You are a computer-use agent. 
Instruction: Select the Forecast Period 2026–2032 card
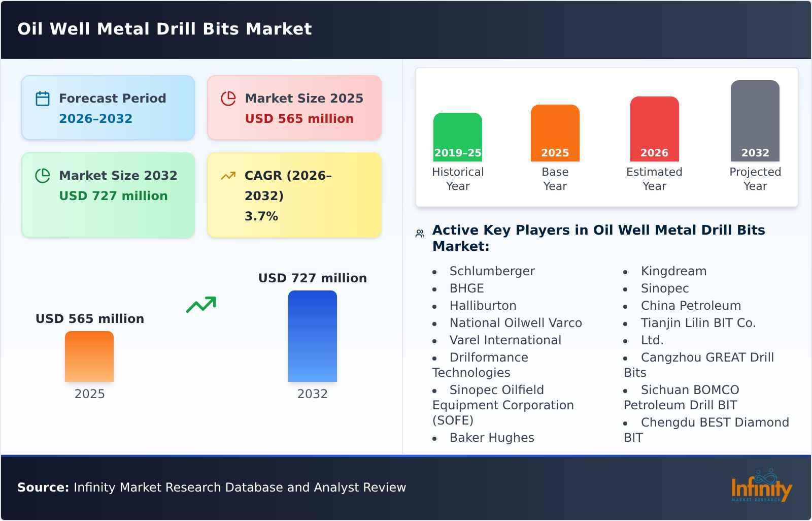pos(108,108)
